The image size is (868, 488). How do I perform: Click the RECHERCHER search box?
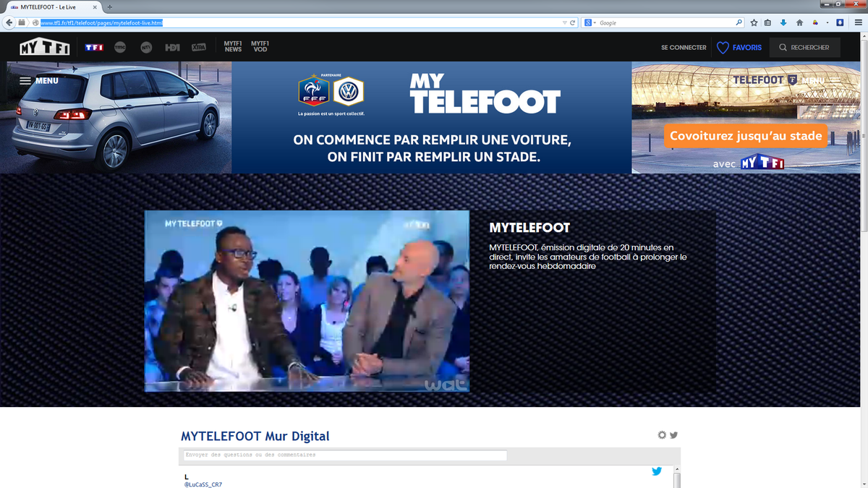pyautogui.click(x=805, y=48)
